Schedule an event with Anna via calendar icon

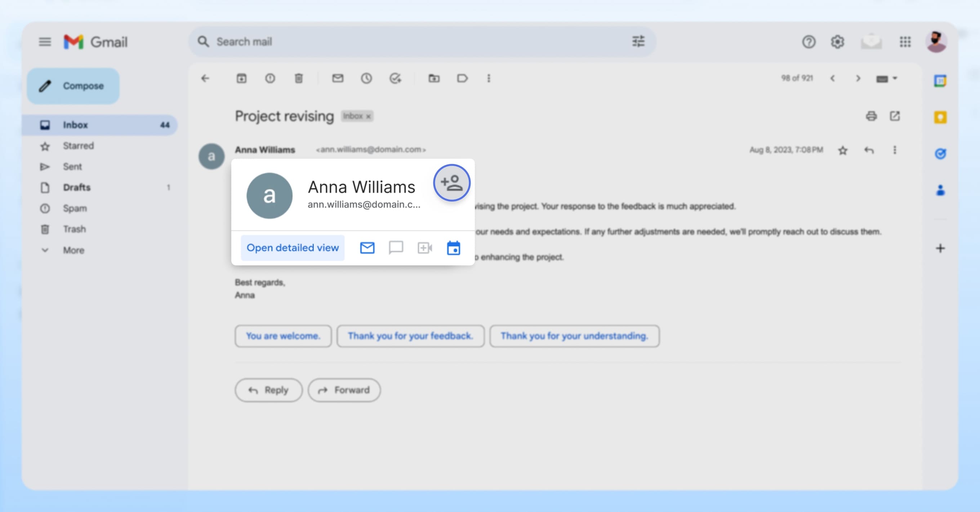tap(454, 248)
